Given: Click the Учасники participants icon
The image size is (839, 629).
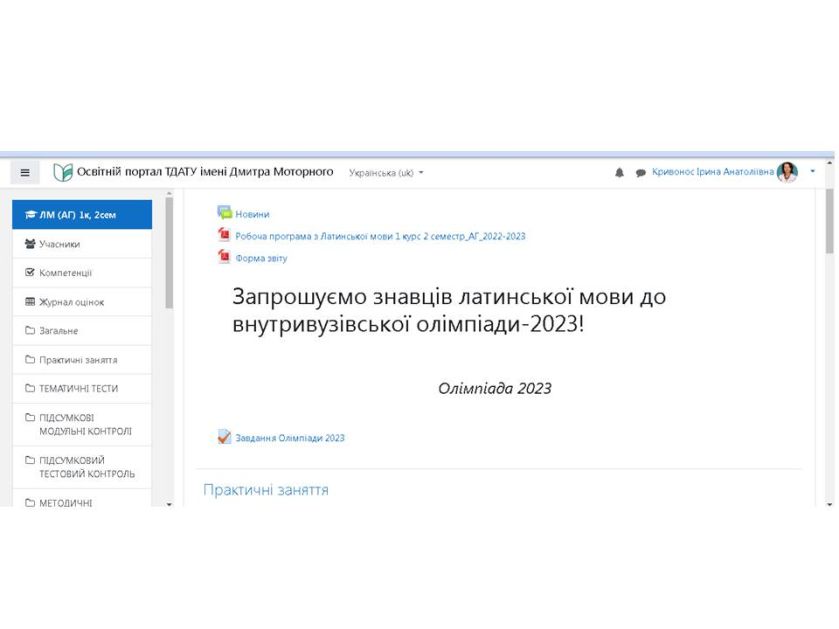Looking at the screenshot, I should [30, 243].
